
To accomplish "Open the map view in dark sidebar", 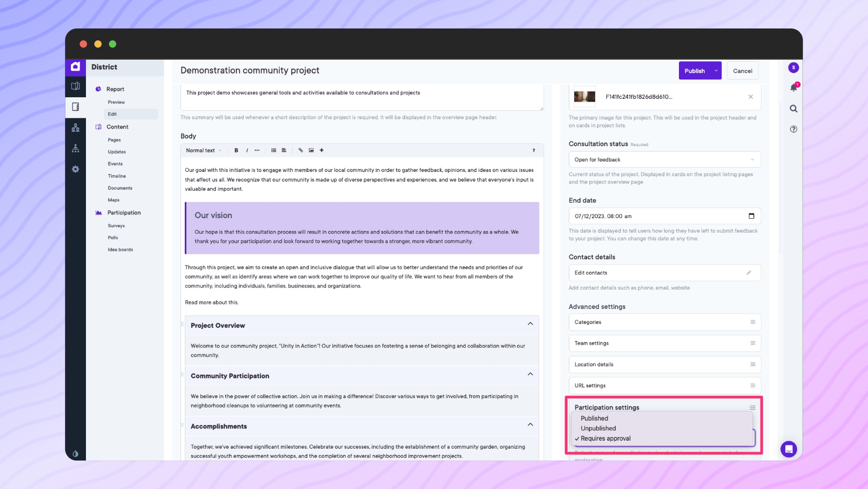I will (75, 86).
